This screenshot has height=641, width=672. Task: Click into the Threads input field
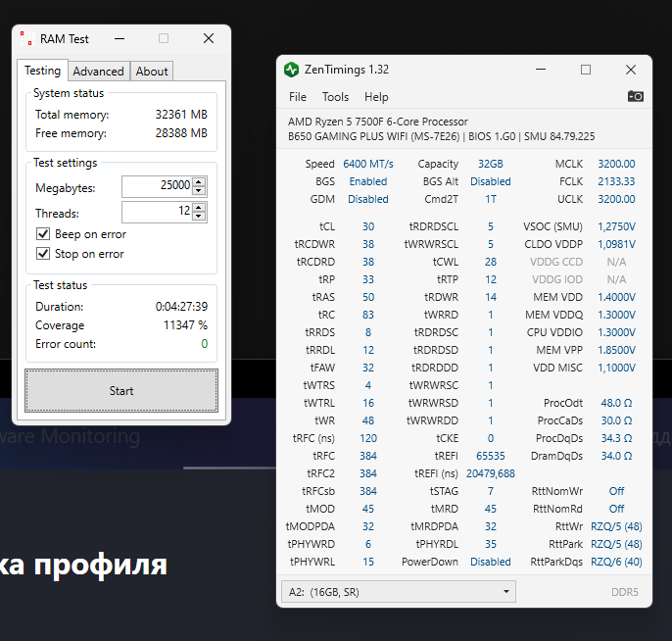157,212
